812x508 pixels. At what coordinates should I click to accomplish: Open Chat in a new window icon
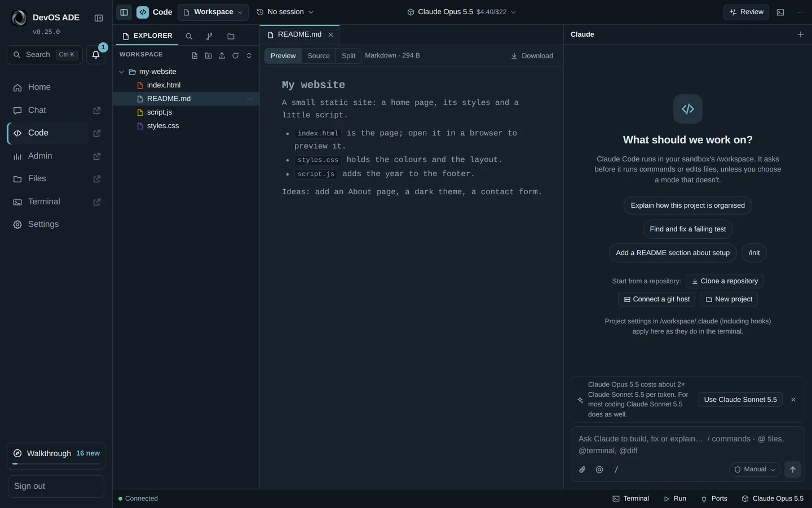(97, 111)
